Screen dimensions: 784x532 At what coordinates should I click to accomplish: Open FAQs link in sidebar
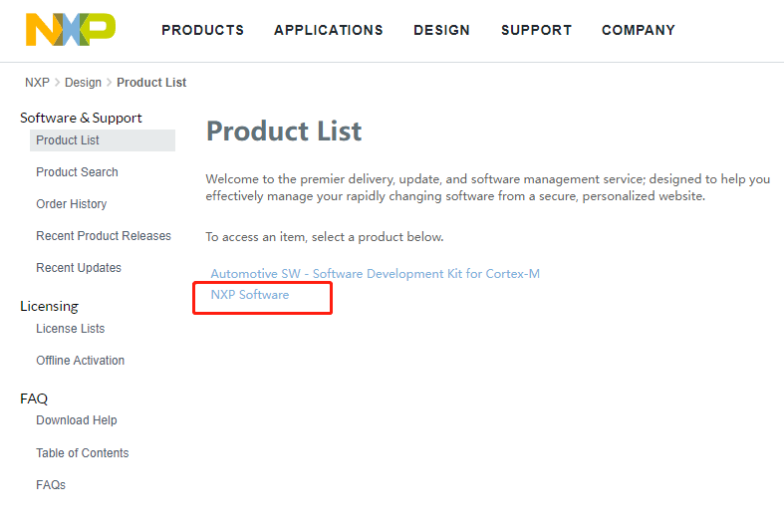click(x=51, y=485)
